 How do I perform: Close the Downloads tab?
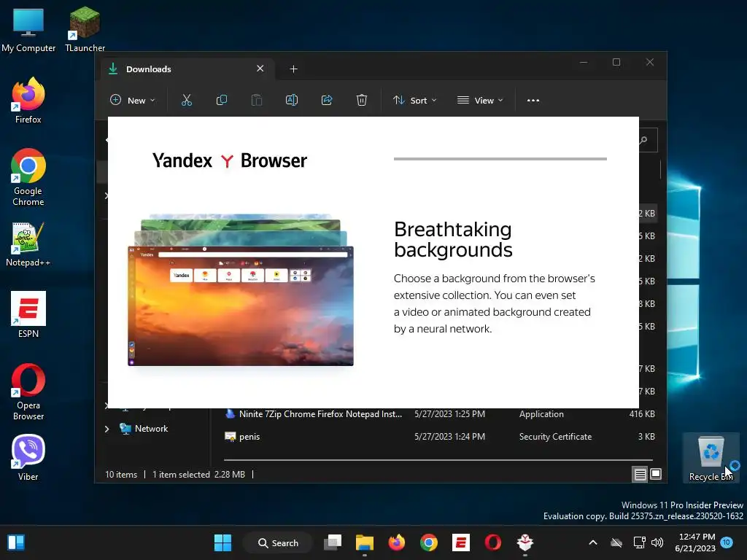pos(260,69)
